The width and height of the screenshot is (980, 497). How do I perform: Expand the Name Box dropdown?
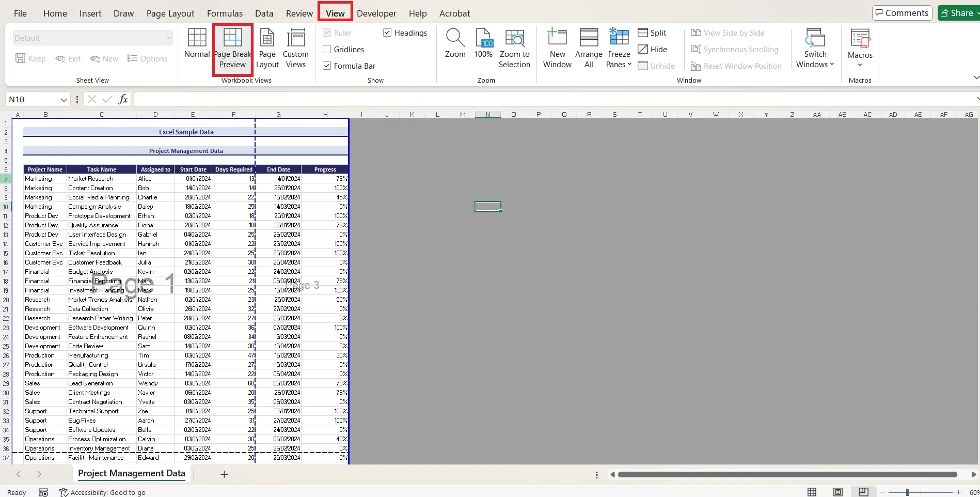[64, 99]
